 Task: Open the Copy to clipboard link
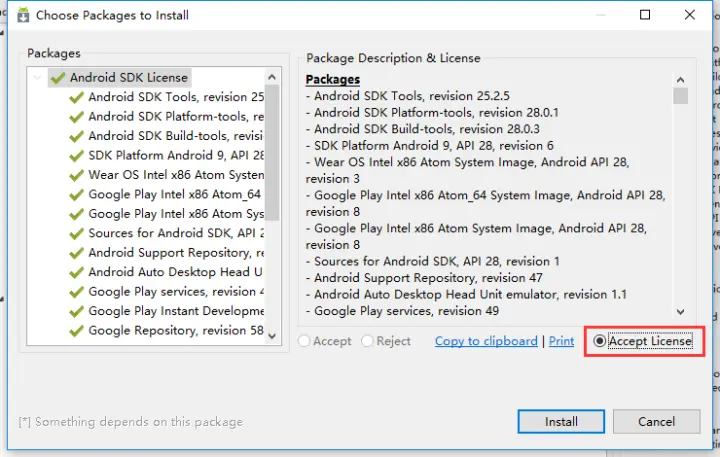pos(486,341)
